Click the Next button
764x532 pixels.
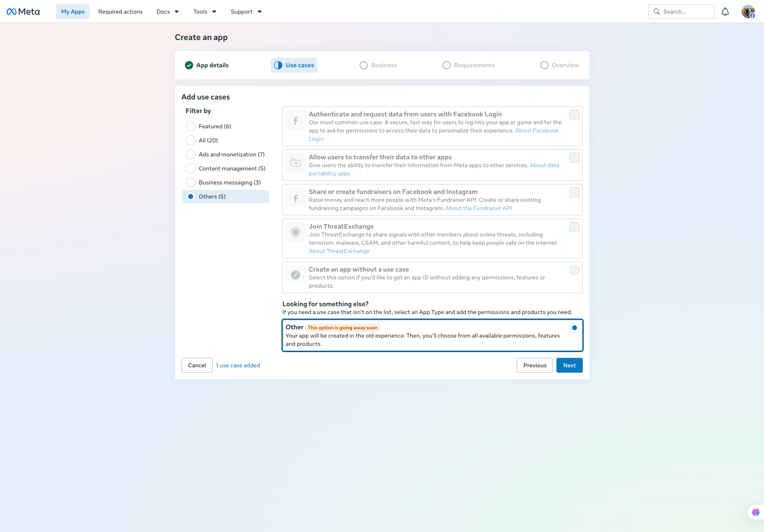point(570,365)
